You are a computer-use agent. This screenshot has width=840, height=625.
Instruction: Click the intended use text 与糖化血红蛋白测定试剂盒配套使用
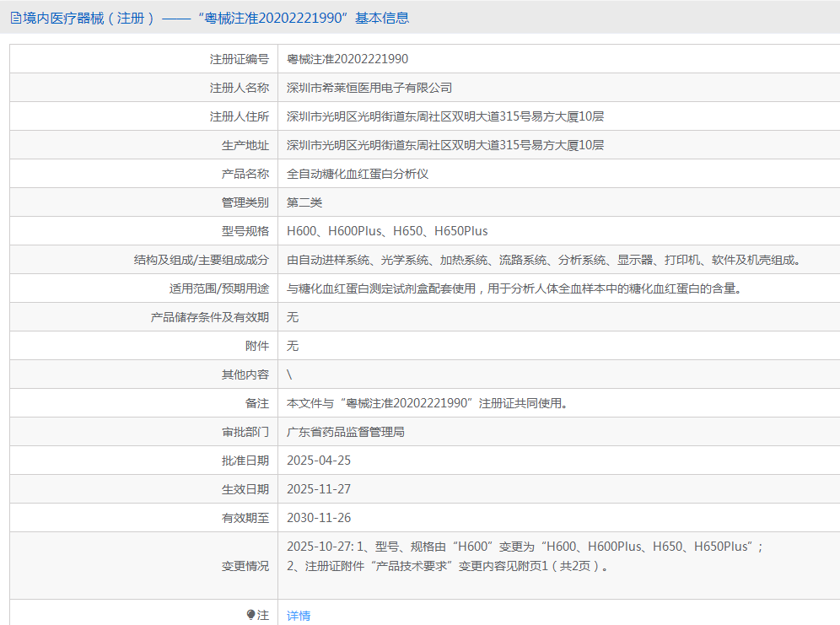point(381,288)
